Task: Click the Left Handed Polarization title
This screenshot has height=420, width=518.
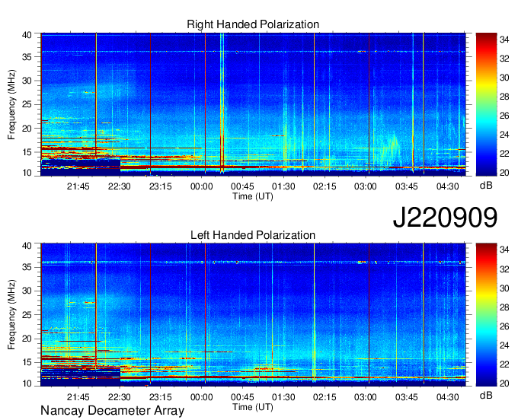Action: 253,235
